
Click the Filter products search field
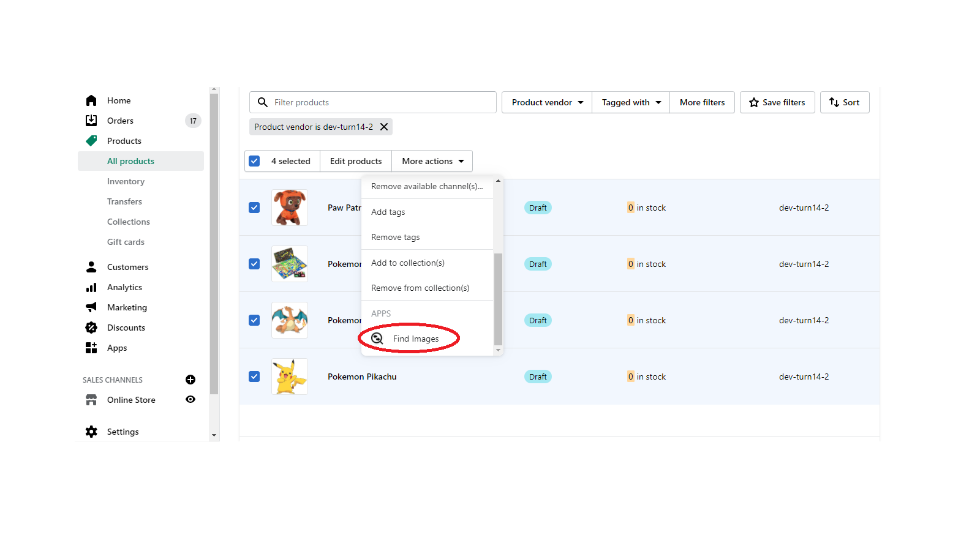point(380,102)
